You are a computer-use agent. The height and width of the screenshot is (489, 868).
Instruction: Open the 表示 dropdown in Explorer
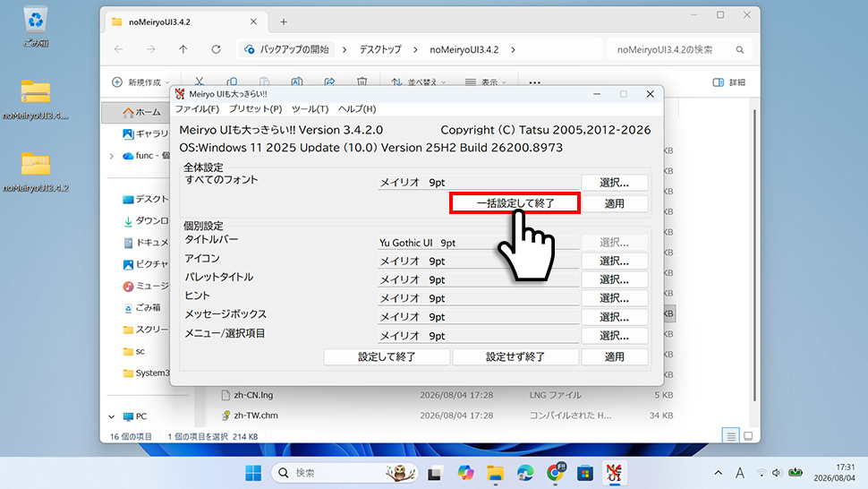point(486,82)
